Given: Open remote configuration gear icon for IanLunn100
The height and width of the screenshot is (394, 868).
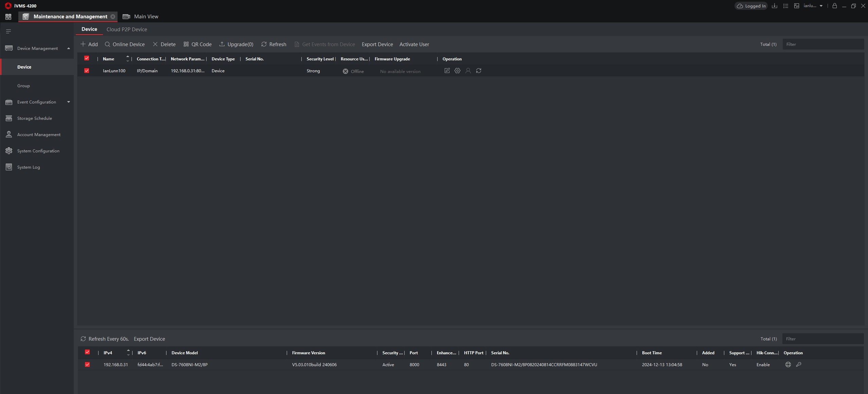Looking at the screenshot, I should [457, 71].
